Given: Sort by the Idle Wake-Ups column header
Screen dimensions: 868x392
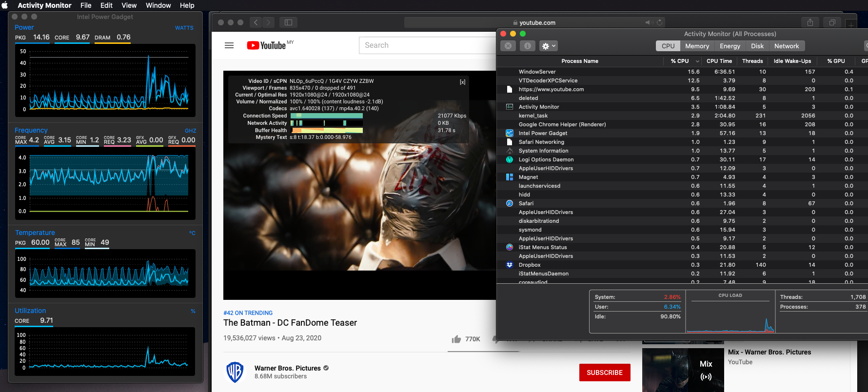Looking at the screenshot, I should 792,61.
